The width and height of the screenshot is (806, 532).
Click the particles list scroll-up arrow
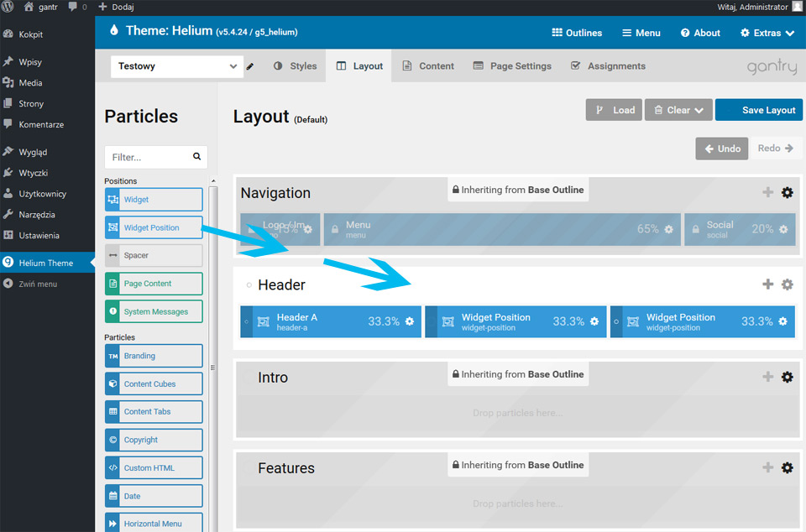(213, 181)
